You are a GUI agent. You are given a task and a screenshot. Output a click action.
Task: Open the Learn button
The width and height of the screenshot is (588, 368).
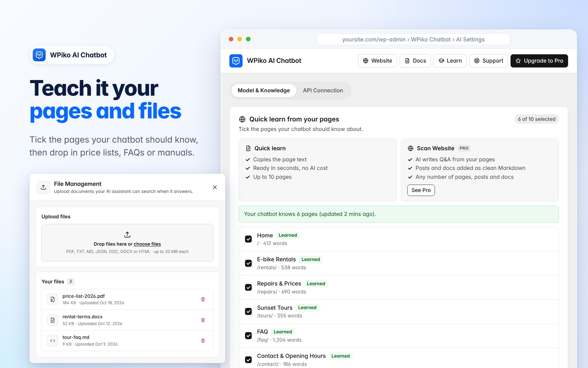pos(450,61)
